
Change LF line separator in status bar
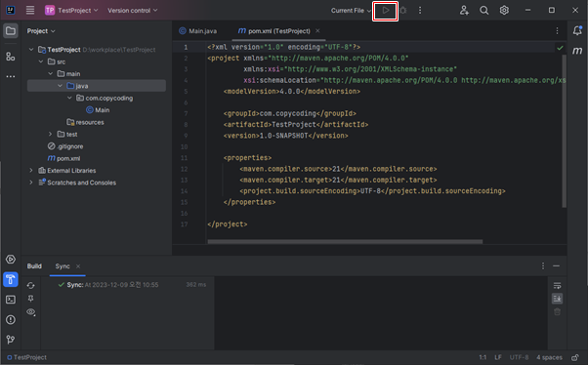click(x=498, y=357)
